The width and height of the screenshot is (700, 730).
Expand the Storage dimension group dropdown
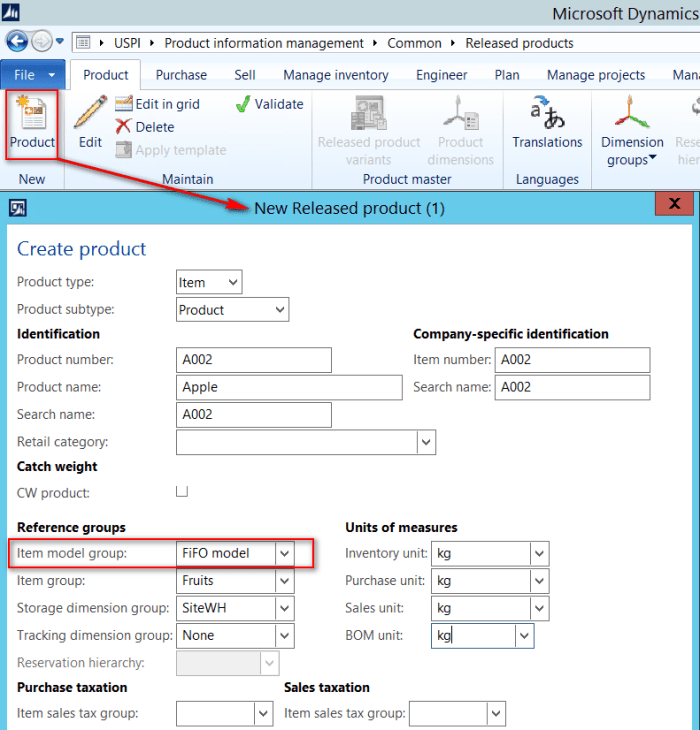284,608
